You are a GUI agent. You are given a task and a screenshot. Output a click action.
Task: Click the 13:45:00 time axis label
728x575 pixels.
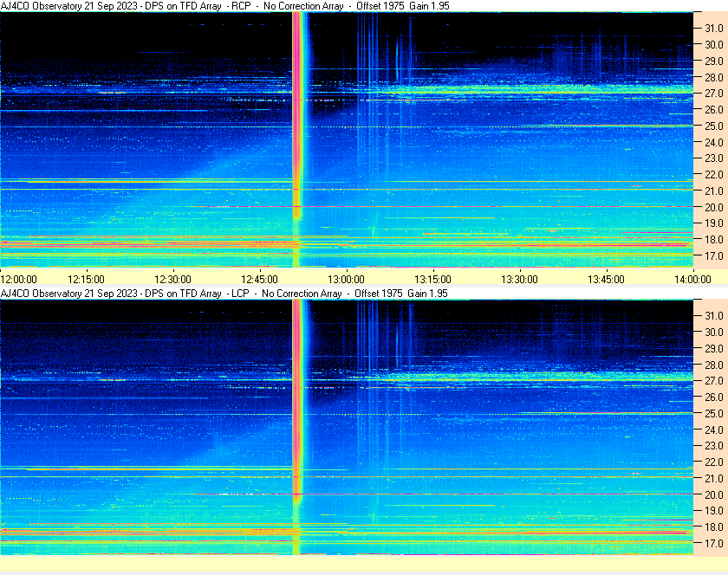coord(607,280)
